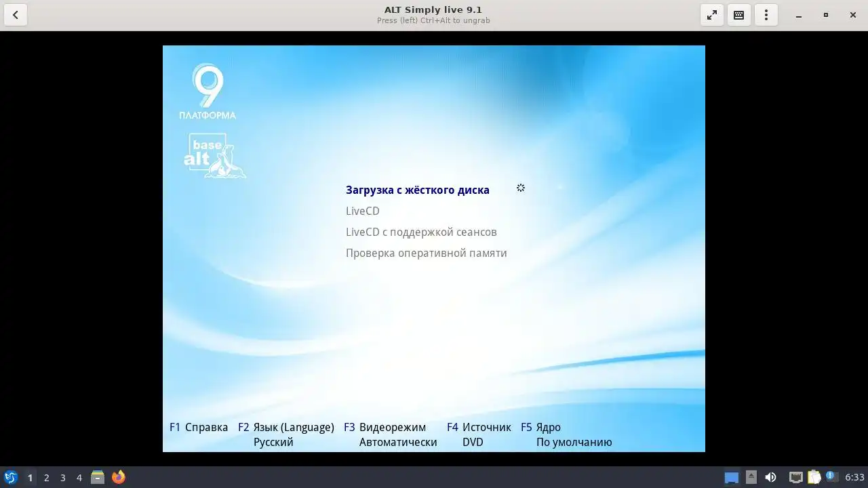Maximize the ALT Simply live window
This screenshot has width=868, height=488.
pyautogui.click(x=826, y=15)
